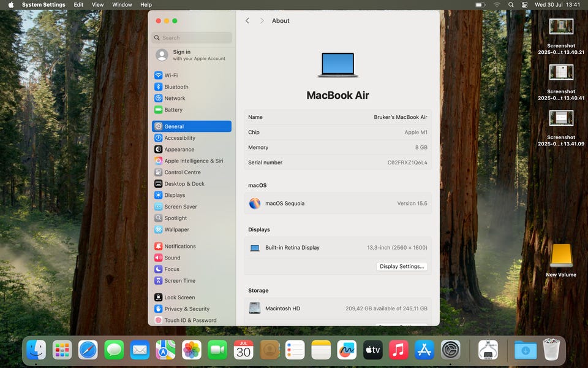Viewport: 588px width, 368px height.
Task: Select the New Volume desktop drive
Action: [x=561, y=256]
